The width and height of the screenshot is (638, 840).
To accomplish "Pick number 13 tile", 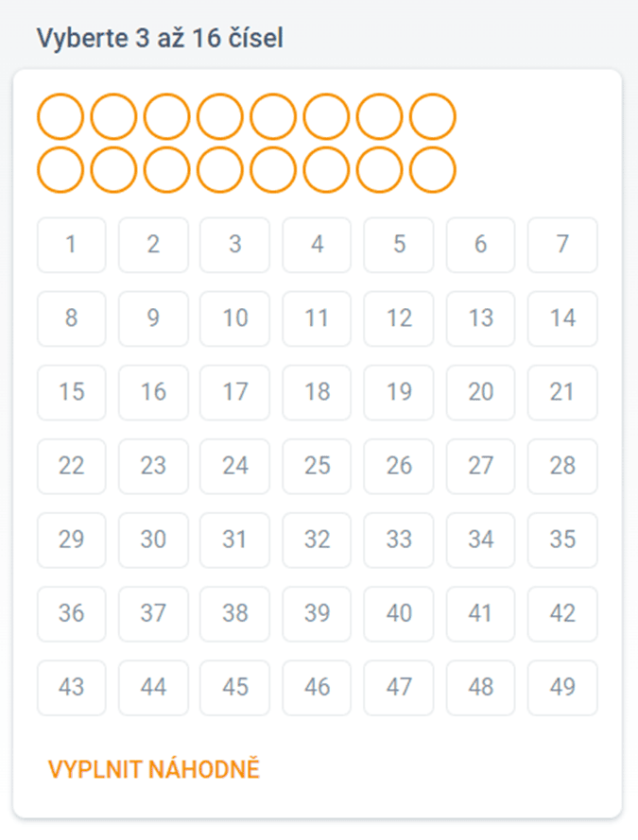I will coord(480,318).
